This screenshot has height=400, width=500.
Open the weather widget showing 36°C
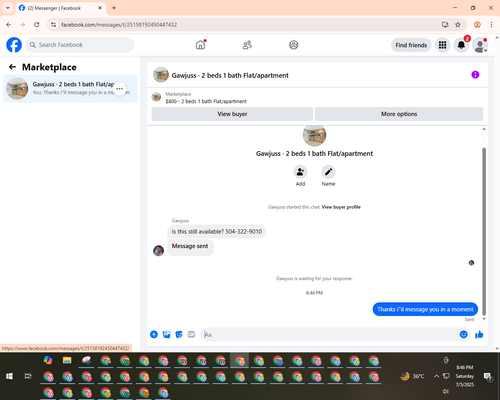coord(413,376)
